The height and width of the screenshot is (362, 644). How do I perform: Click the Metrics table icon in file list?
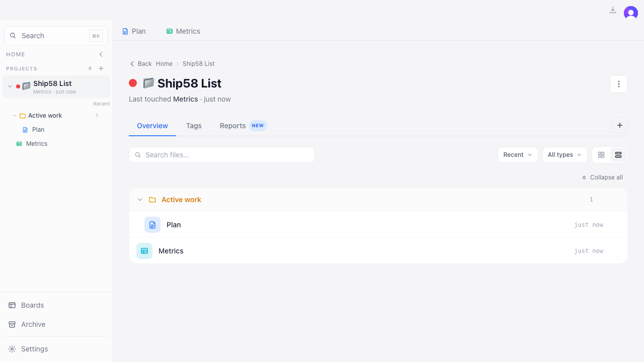pyautogui.click(x=144, y=251)
